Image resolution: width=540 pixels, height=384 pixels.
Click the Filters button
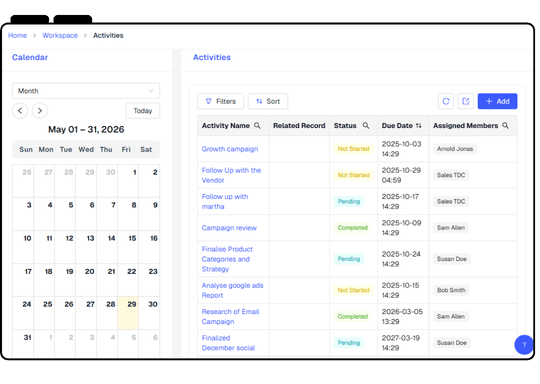[220, 101]
